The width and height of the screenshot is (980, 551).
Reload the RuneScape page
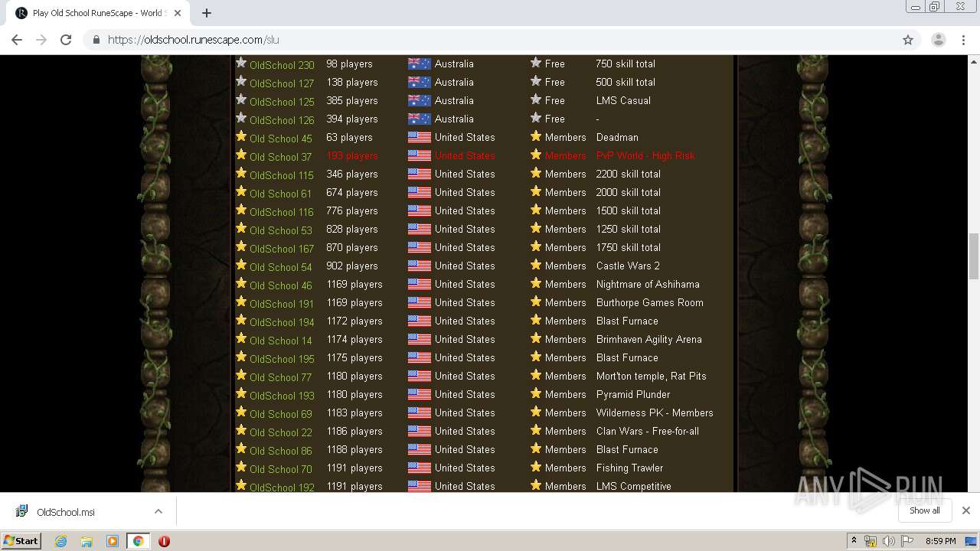coord(66,40)
